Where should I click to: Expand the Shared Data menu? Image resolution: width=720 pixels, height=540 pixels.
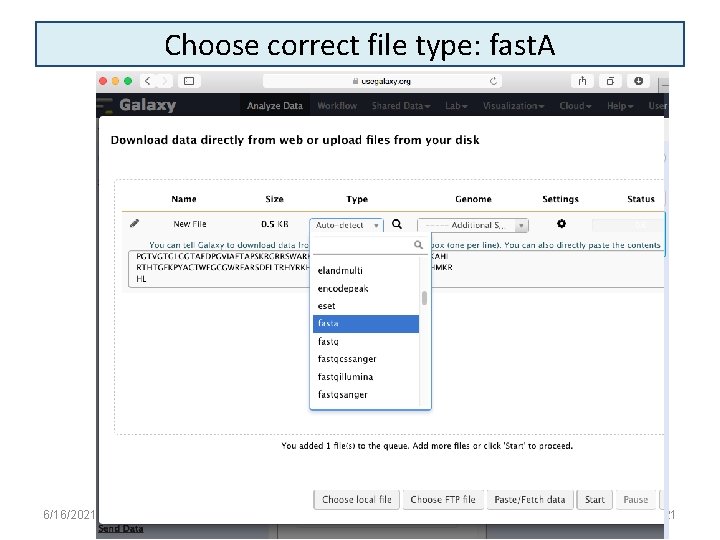pyautogui.click(x=401, y=106)
